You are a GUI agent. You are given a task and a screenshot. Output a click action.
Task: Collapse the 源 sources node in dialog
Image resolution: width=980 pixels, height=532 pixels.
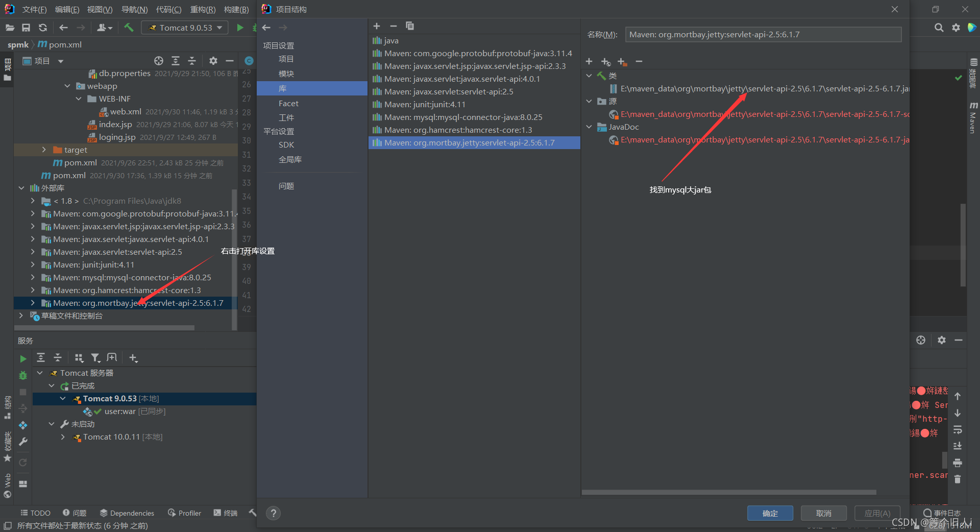(589, 101)
